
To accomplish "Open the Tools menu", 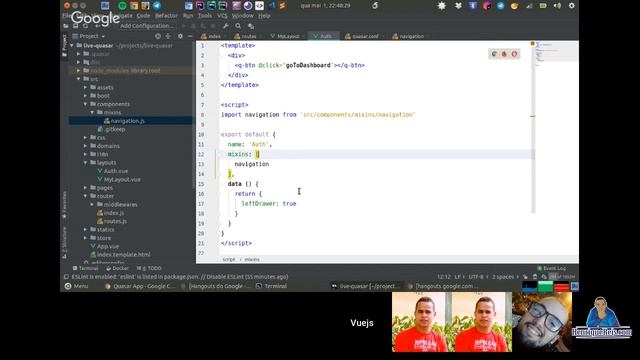I will pos(205,16).
